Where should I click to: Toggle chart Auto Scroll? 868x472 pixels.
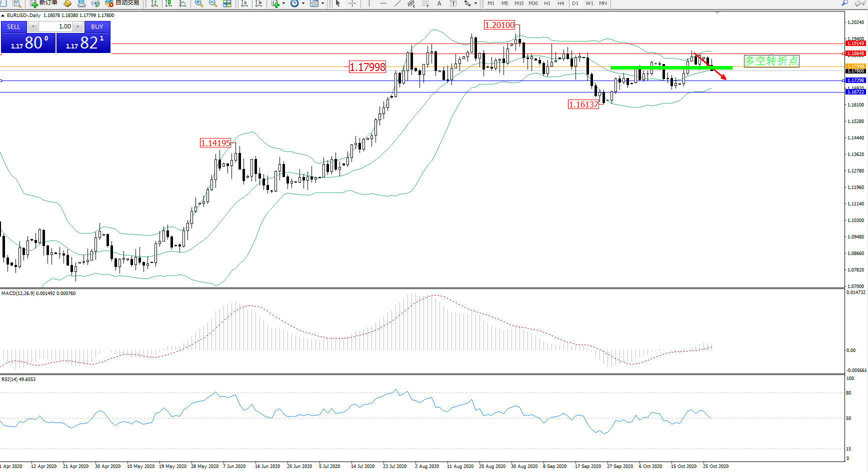coord(244,3)
